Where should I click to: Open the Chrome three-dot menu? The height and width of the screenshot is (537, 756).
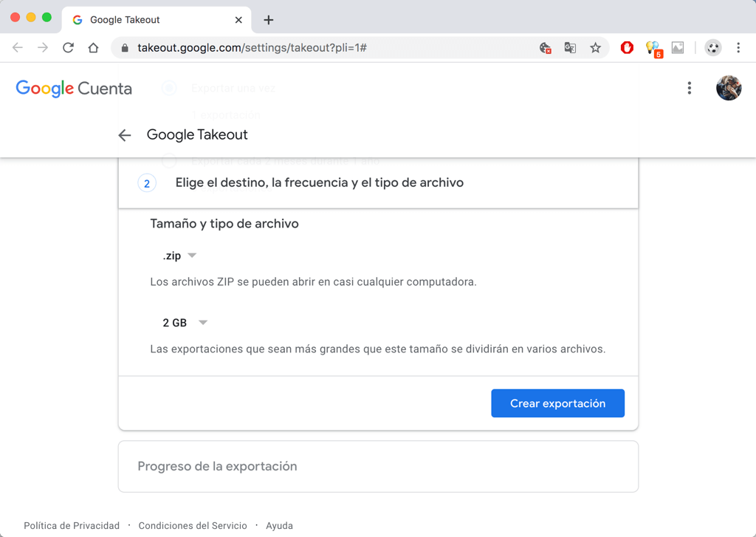click(x=738, y=47)
